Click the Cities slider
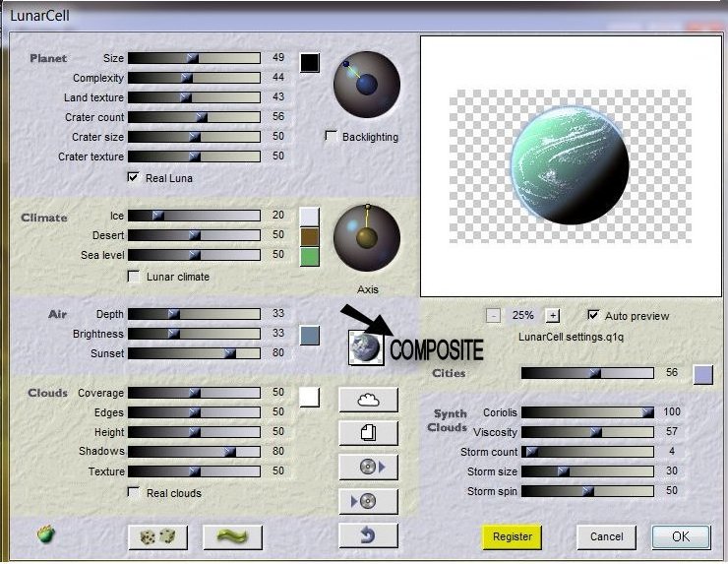The width and height of the screenshot is (728, 564). 587,373
